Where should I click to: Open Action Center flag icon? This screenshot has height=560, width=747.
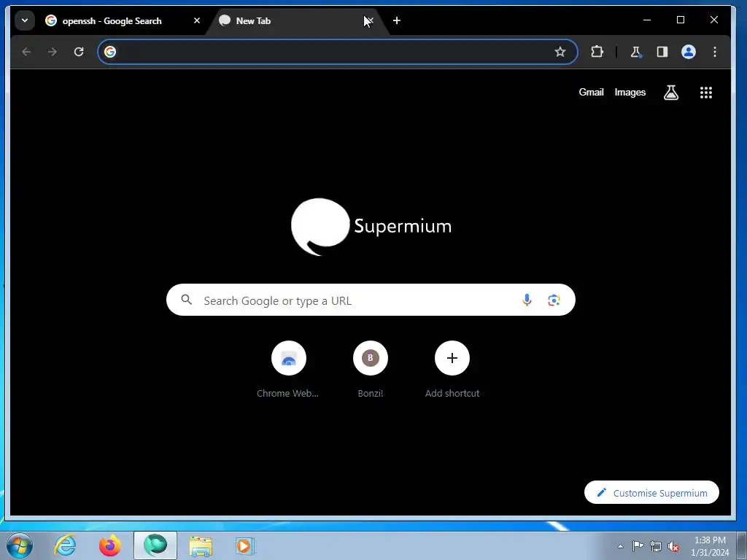point(638,545)
